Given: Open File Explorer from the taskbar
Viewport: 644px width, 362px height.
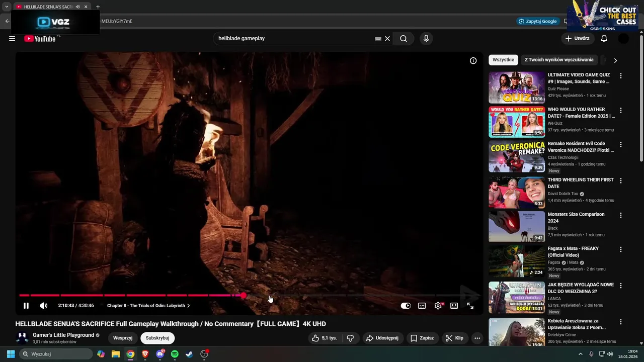Looking at the screenshot, I should [116, 354].
